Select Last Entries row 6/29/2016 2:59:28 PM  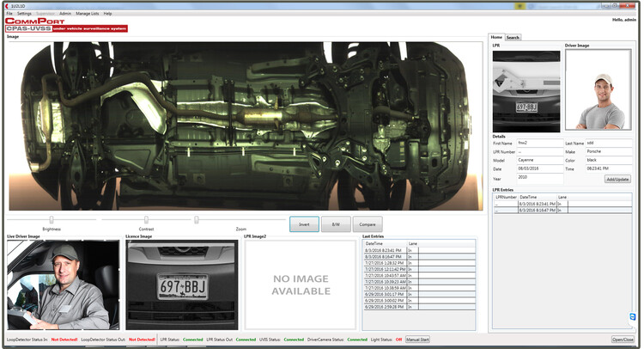[x=418, y=307]
